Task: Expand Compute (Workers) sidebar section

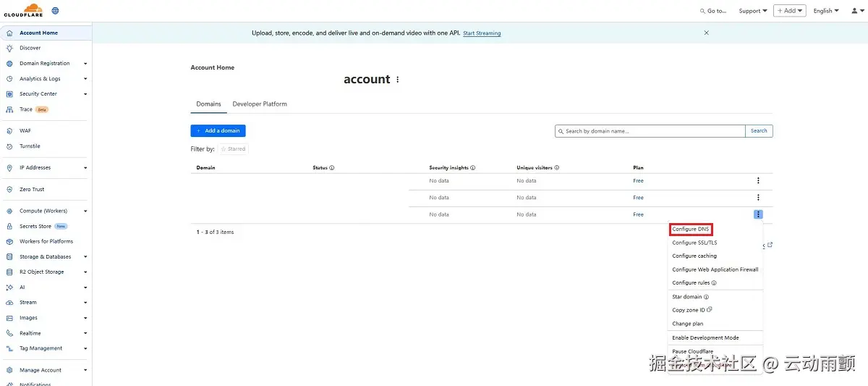Action: [x=85, y=211]
